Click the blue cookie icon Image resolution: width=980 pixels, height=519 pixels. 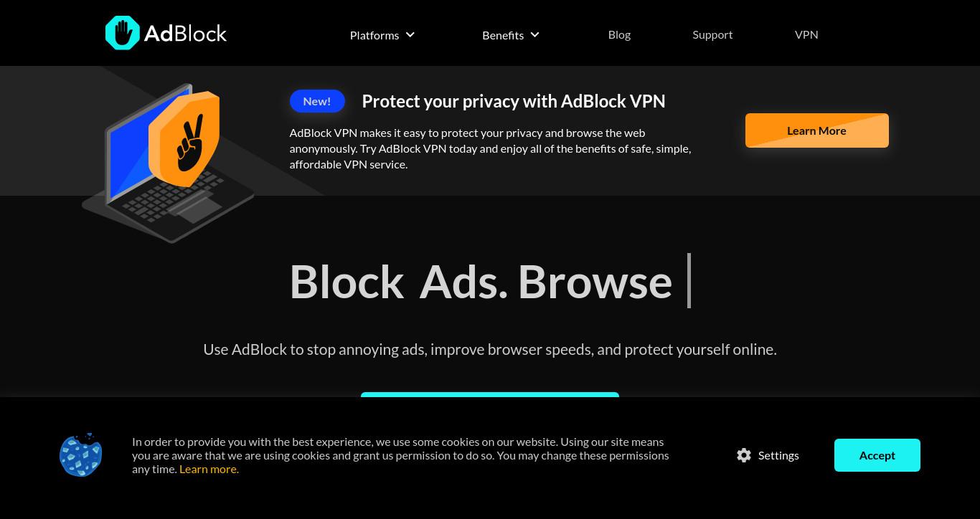tap(81, 454)
